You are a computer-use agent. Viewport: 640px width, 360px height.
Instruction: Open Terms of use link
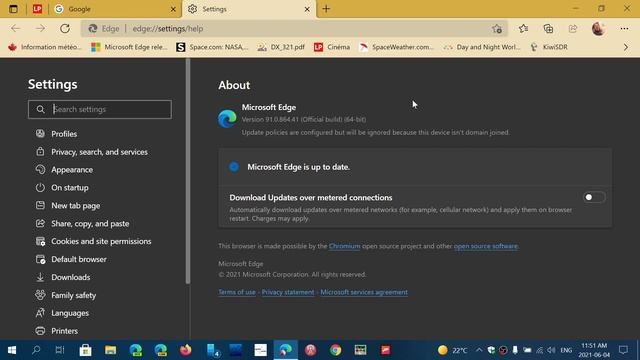click(237, 292)
